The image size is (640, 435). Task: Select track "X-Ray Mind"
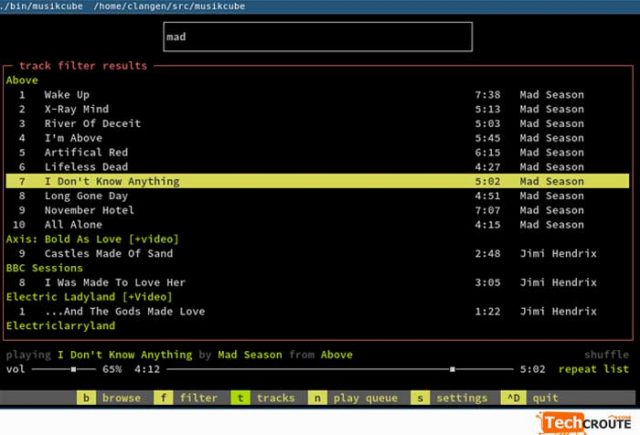pyautogui.click(x=318, y=109)
